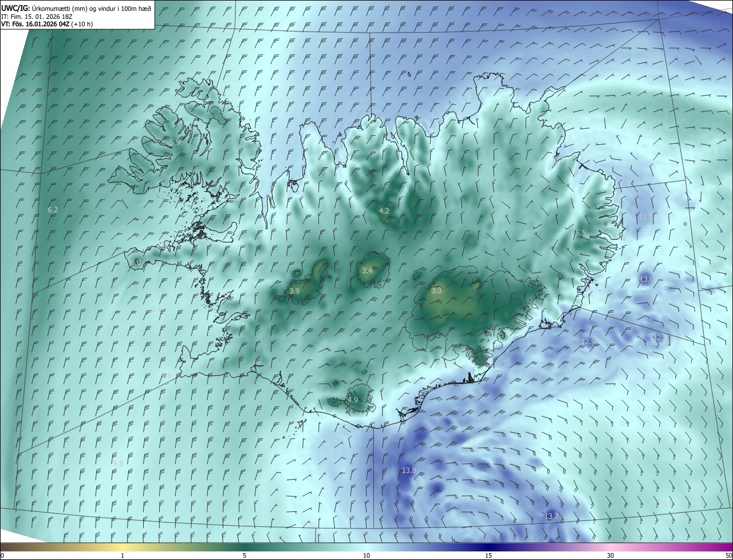The width and height of the screenshot is (733, 560).
Task: Click the 4.9 value on the map
Action: tap(353, 400)
